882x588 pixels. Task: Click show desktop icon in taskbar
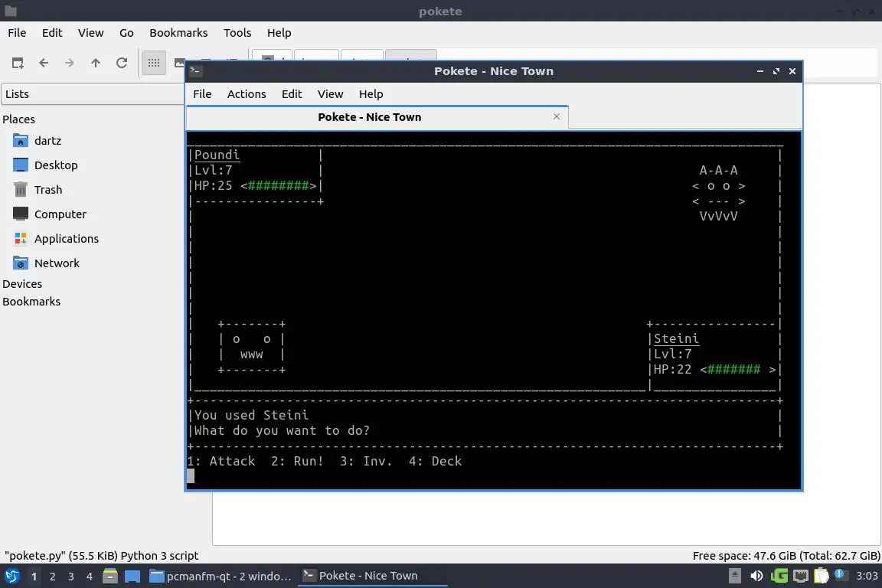click(x=132, y=576)
